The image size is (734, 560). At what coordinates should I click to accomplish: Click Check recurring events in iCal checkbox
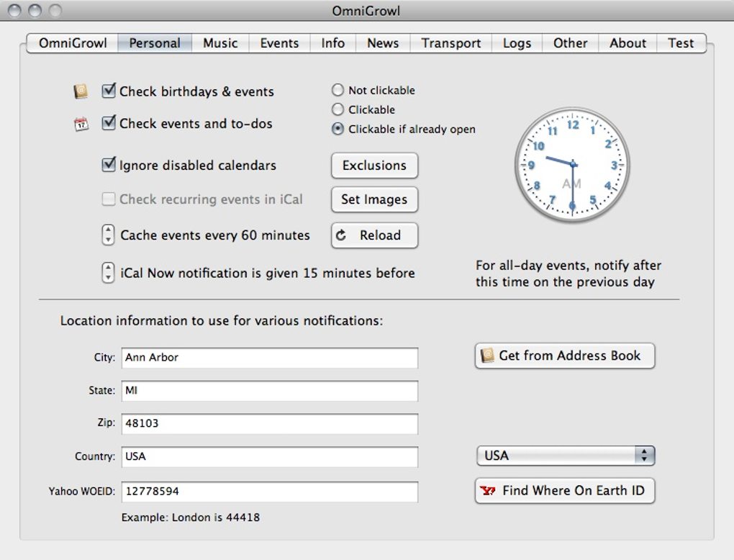[x=109, y=199]
